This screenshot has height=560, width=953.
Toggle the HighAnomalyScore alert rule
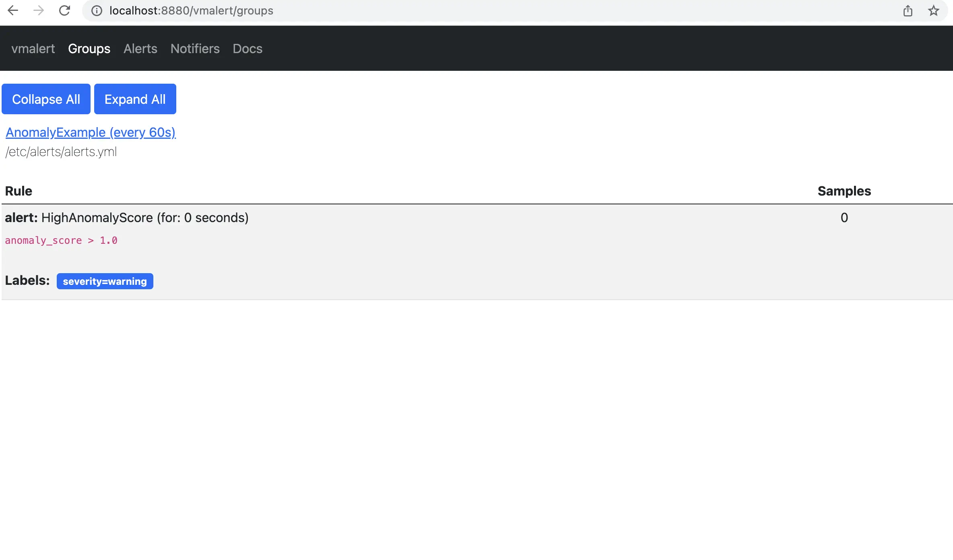tap(127, 217)
